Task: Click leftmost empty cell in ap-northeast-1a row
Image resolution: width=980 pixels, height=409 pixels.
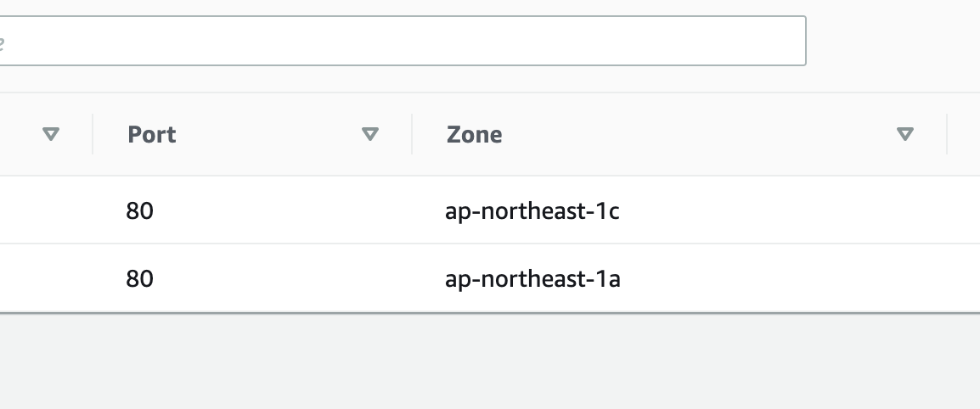Action: click(x=46, y=277)
